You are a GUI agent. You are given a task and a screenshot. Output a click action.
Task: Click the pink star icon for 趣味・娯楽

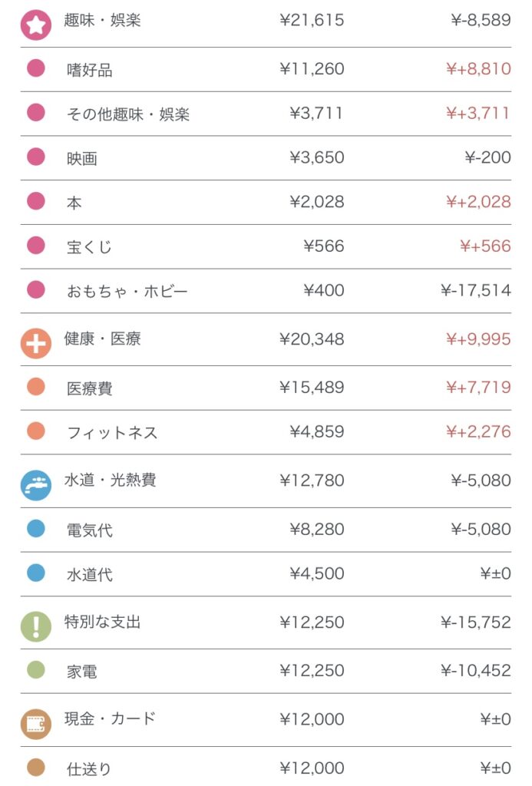(x=35, y=25)
